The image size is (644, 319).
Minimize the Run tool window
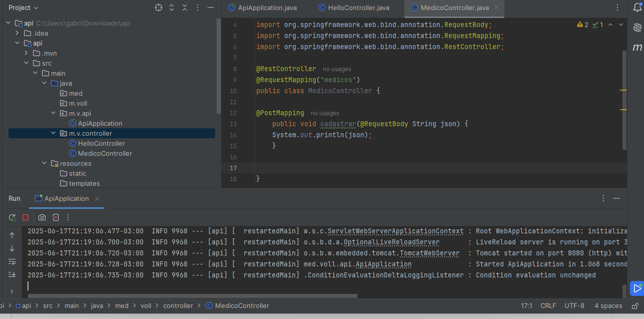(x=616, y=199)
